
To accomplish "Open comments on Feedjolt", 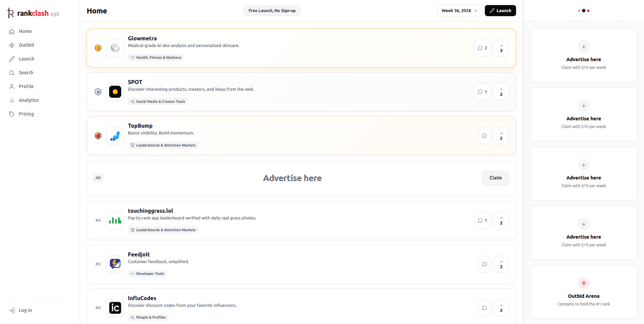I will [x=485, y=264].
